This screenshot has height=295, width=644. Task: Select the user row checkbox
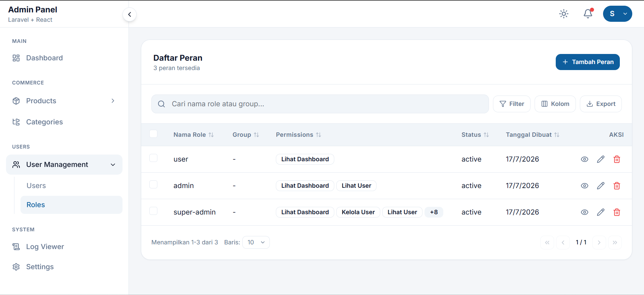(153, 158)
